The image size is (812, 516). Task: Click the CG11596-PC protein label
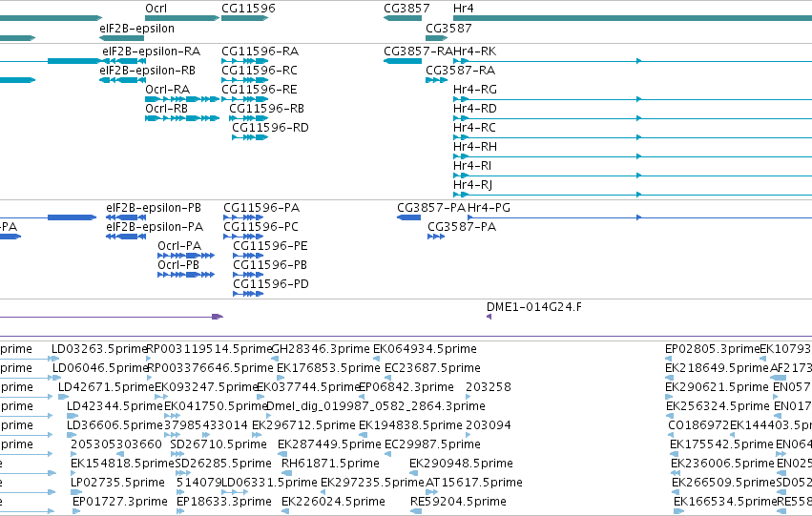(261, 227)
